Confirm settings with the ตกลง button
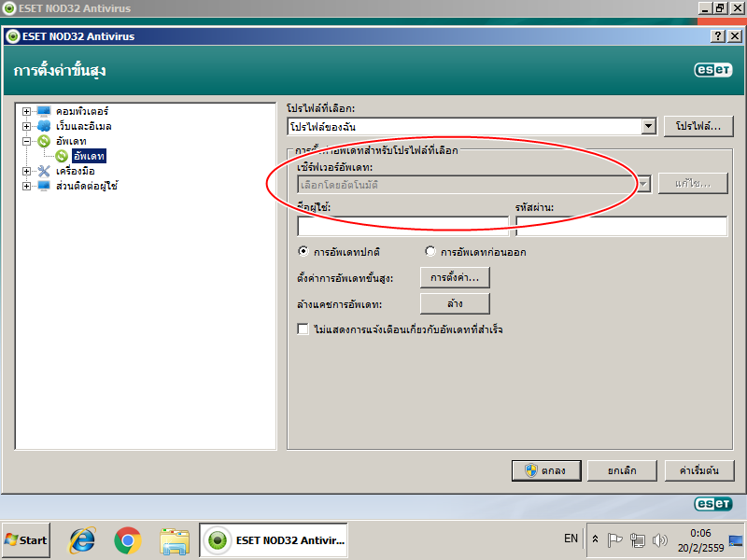 (x=546, y=470)
